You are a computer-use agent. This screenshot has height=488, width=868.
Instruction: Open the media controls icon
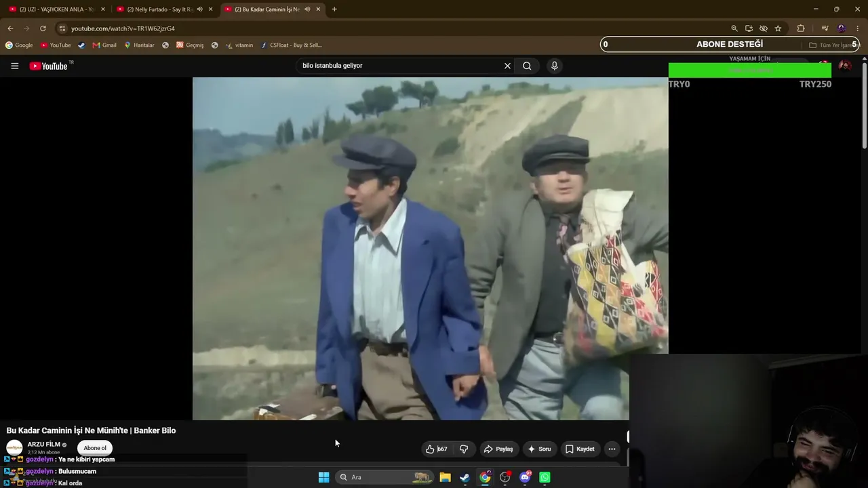825,28
